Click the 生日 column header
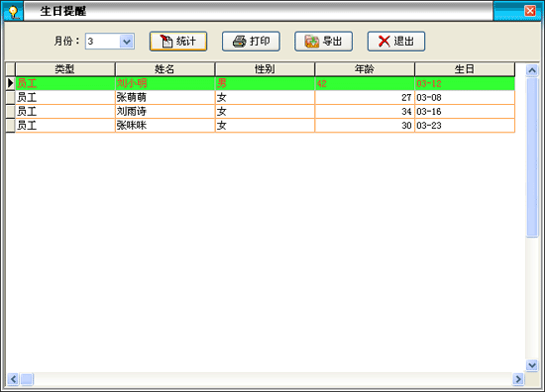Screen dimensions: 545x392 [465, 69]
